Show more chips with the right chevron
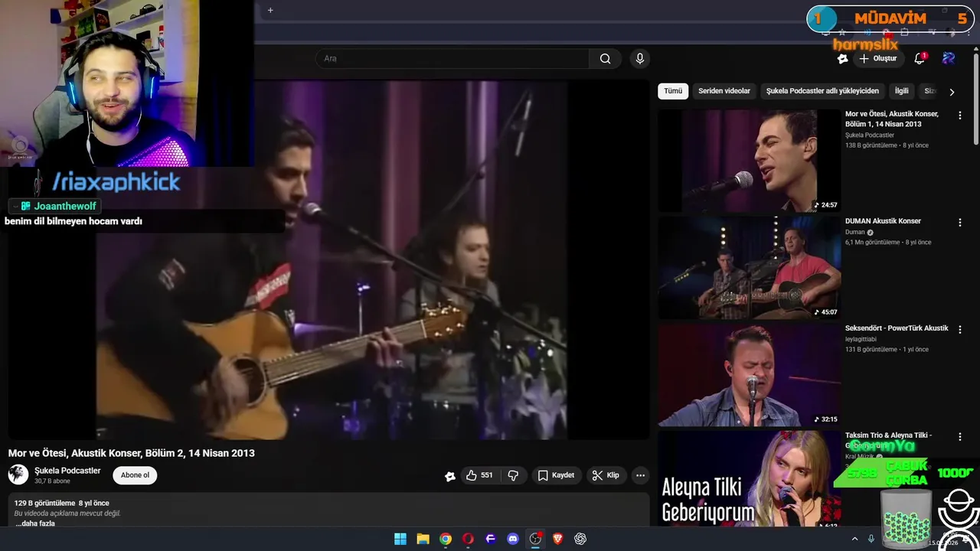The image size is (980, 551). pyautogui.click(x=952, y=92)
